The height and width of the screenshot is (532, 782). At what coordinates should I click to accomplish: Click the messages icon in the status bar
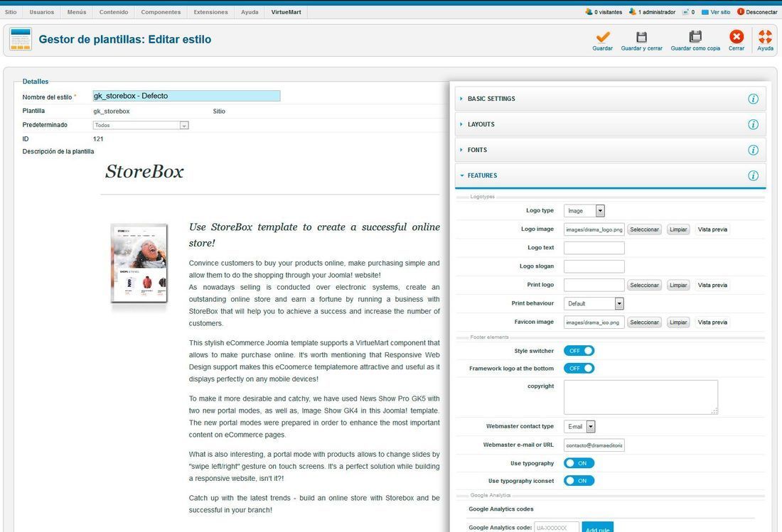coord(686,12)
